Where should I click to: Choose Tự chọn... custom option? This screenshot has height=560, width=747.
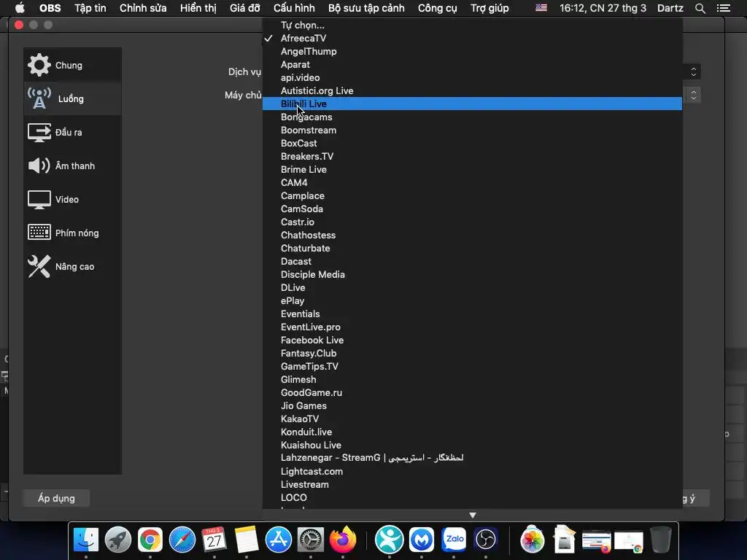[472, 25]
